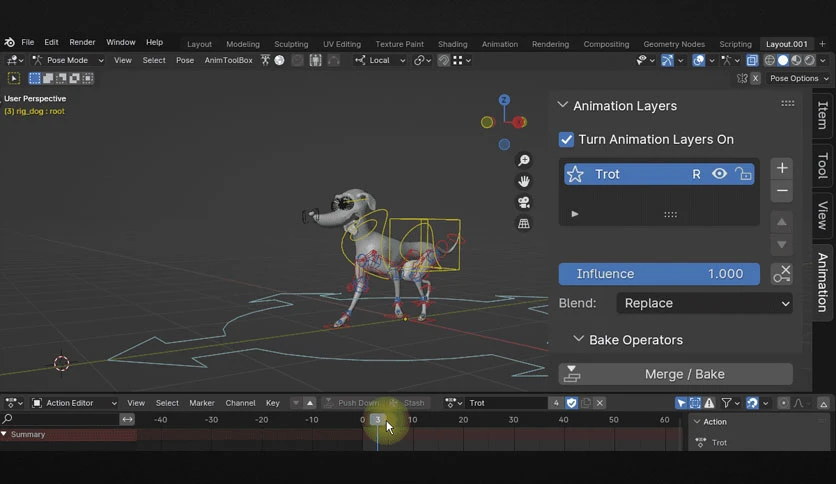Move layer up arrow
This screenshot has width=836, height=484.
pos(782,222)
